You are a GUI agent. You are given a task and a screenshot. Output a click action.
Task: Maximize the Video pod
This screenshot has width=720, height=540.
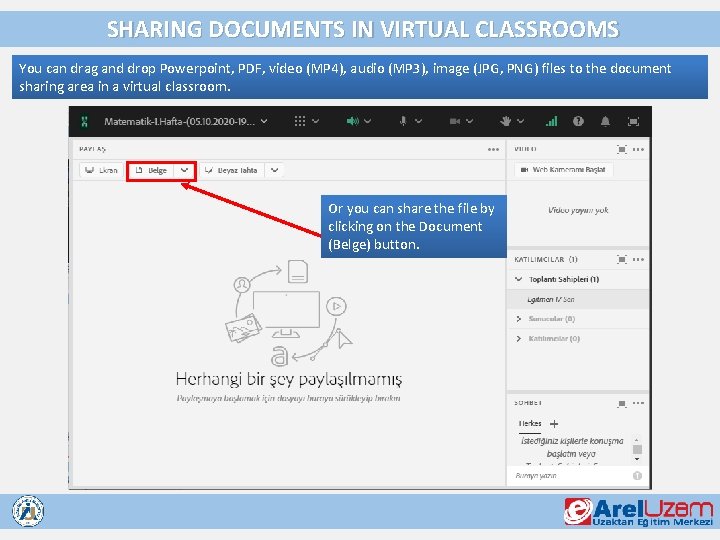pos(622,149)
